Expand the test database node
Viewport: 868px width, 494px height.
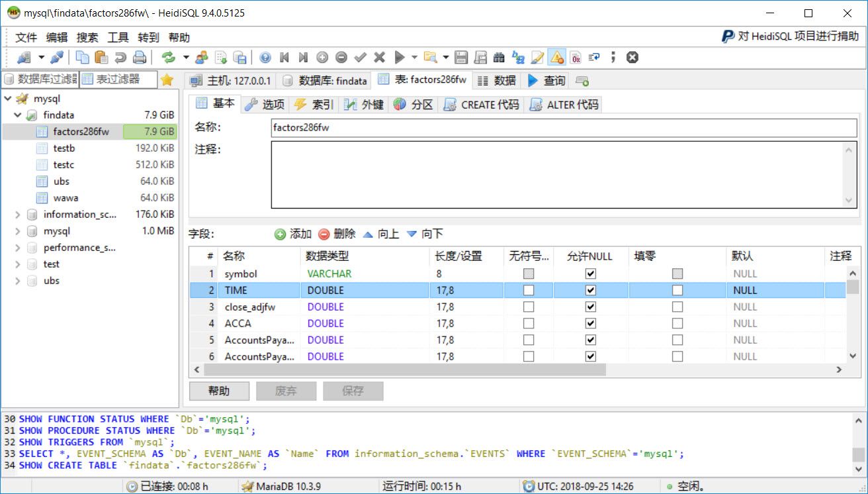click(x=18, y=264)
